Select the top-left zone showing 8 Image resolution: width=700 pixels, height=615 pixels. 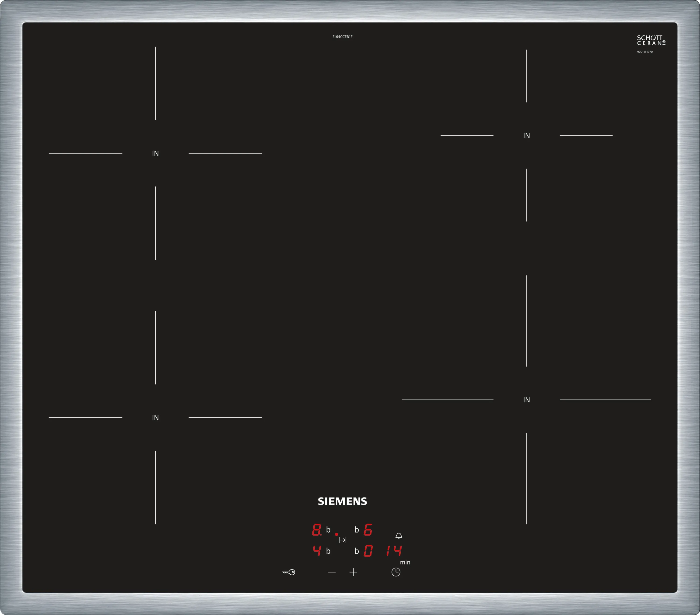316,530
